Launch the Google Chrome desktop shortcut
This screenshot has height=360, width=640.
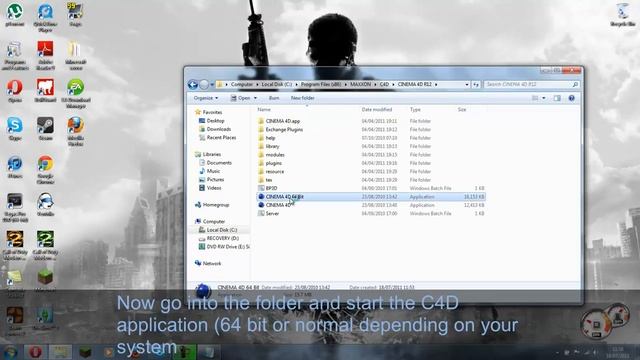[45, 169]
